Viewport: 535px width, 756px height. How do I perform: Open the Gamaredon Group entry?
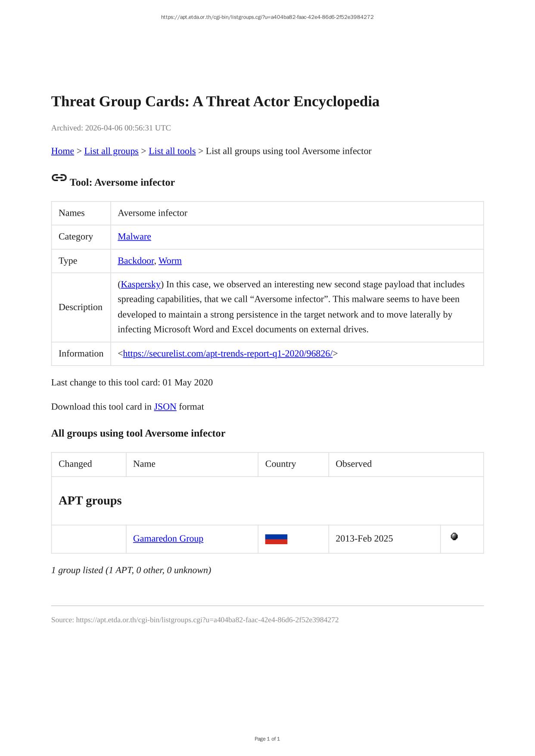click(x=168, y=539)
